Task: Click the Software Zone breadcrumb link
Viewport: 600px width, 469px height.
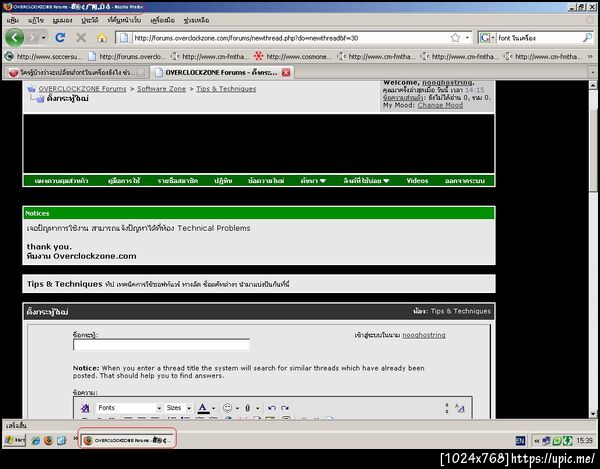Action: tap(161, 89)
